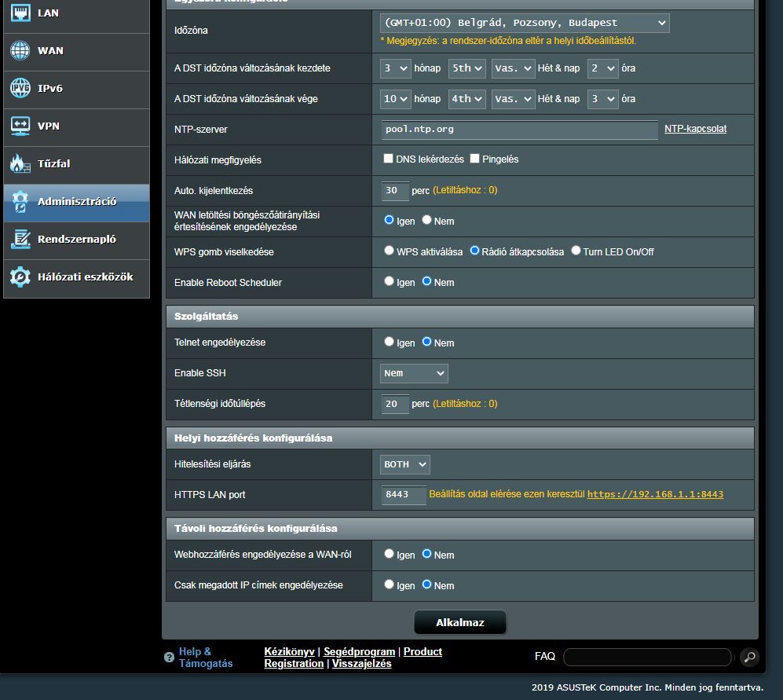Click the FAQ search magnifier icon

(749, 657)
